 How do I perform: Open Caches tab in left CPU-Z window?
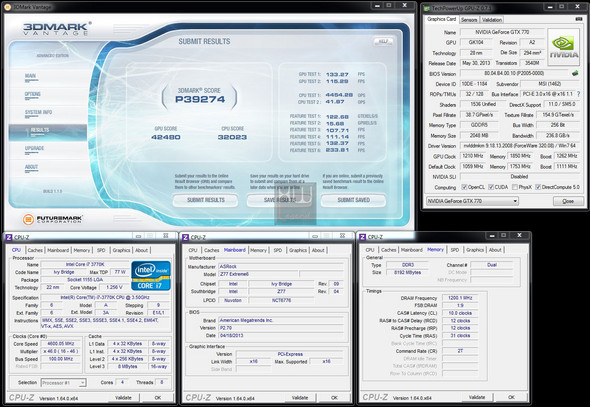pos(35,250)
